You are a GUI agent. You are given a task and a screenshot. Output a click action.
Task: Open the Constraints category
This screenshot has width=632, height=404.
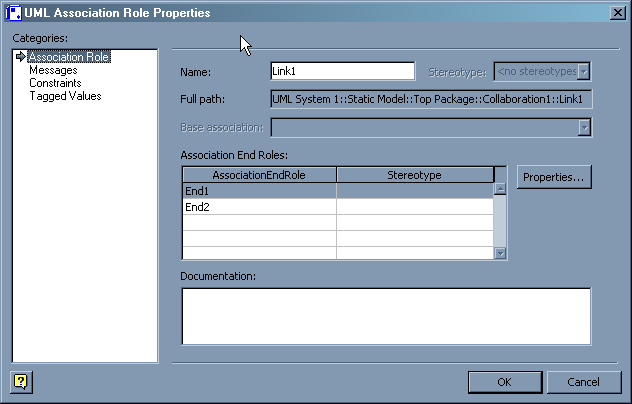click(55, 83)
